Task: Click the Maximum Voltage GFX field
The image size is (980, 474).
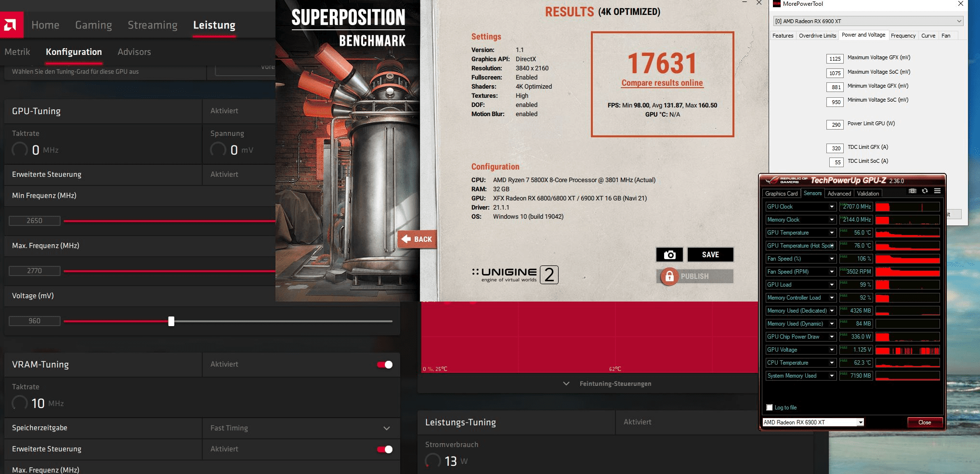Action: pos(835,59)
